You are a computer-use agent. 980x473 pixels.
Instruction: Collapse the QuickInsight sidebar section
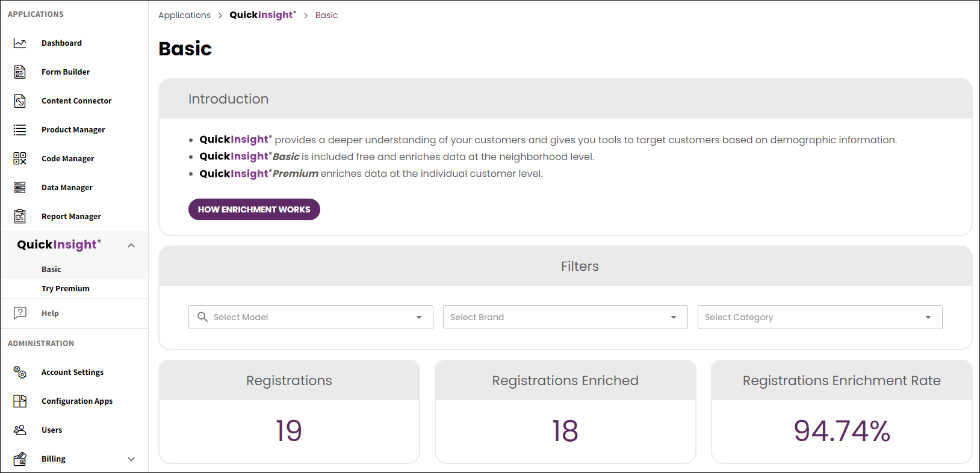pyautogui.click(x=131, y=246)
